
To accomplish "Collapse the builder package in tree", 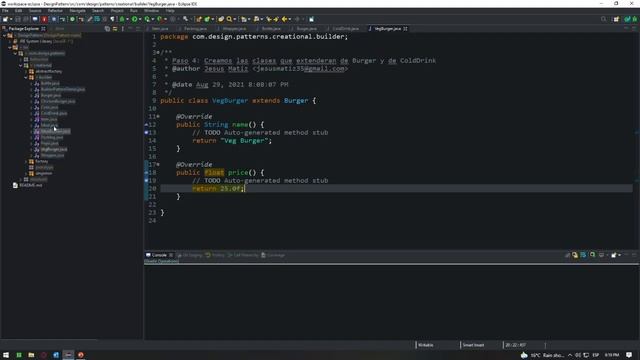I will 26,77.
